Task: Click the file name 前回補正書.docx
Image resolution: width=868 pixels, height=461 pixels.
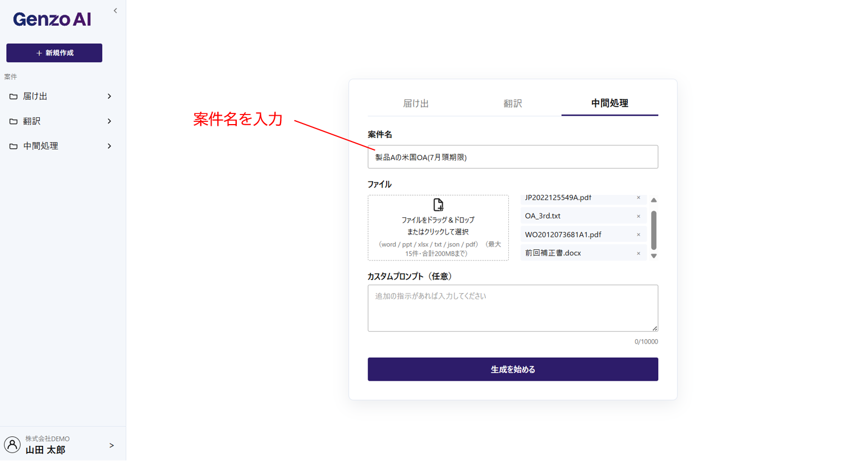Action: pos(553,253)
